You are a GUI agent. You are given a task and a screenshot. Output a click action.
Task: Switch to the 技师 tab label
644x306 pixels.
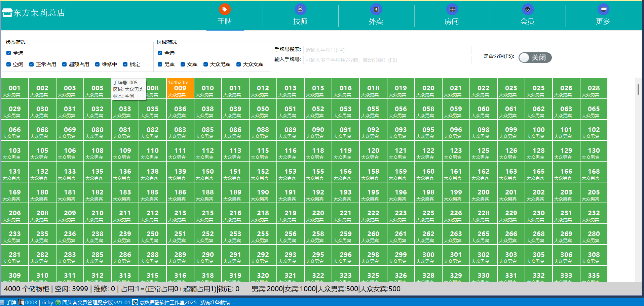(300, 21)
